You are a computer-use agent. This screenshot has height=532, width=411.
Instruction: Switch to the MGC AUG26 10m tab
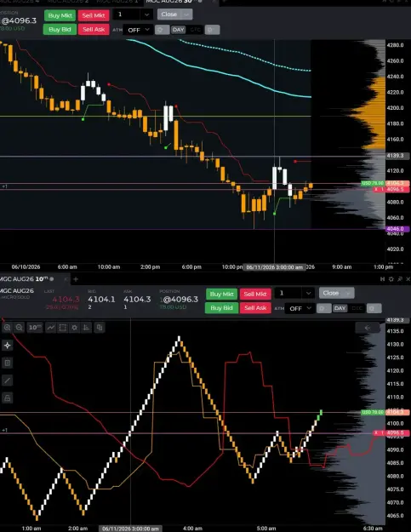point(26,279)
